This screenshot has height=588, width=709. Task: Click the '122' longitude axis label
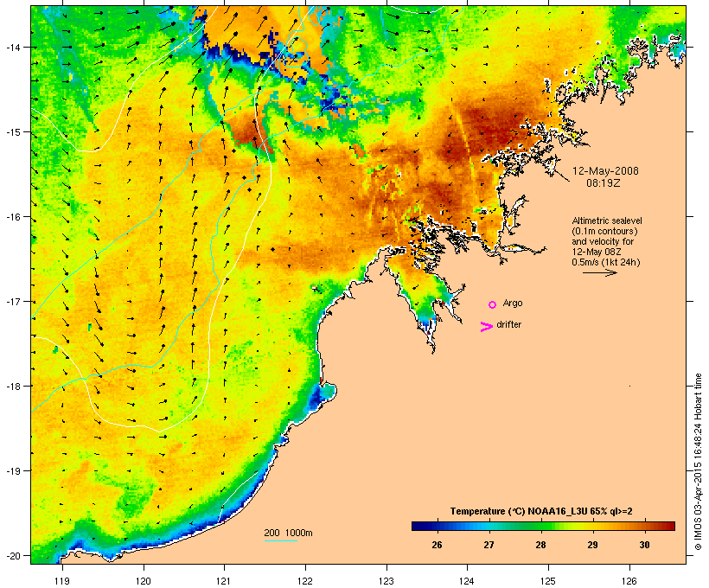pyautogui.click(x=305, y=581)
